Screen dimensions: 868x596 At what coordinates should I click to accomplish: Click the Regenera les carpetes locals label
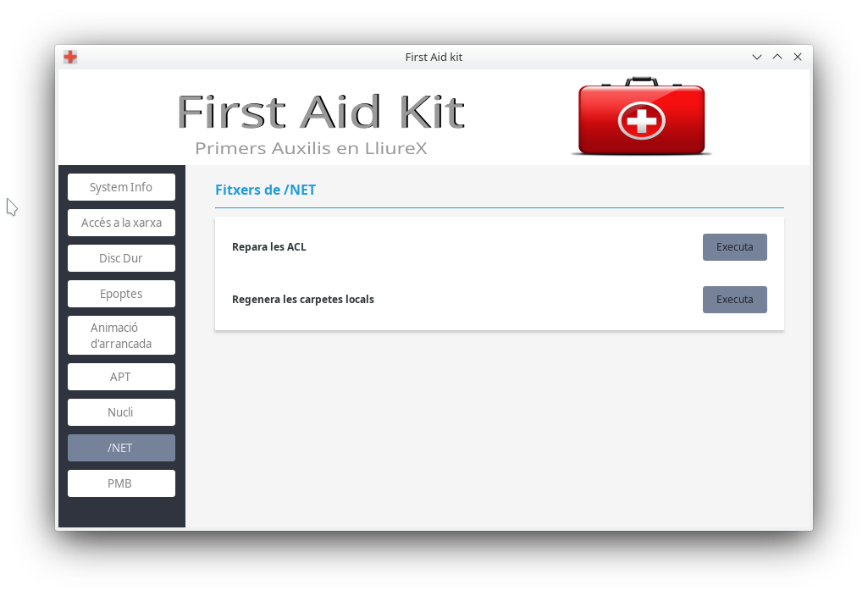pos(303,300)
